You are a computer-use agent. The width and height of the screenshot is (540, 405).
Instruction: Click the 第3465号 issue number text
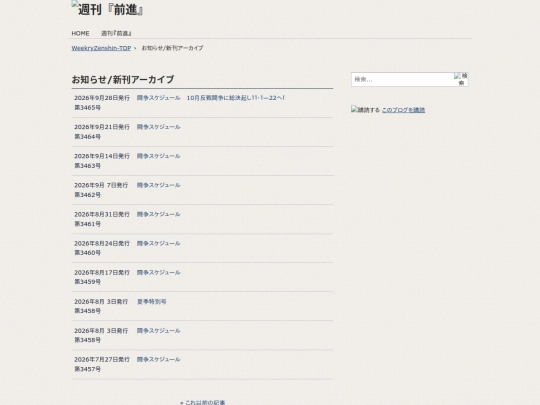pos(87,108)
